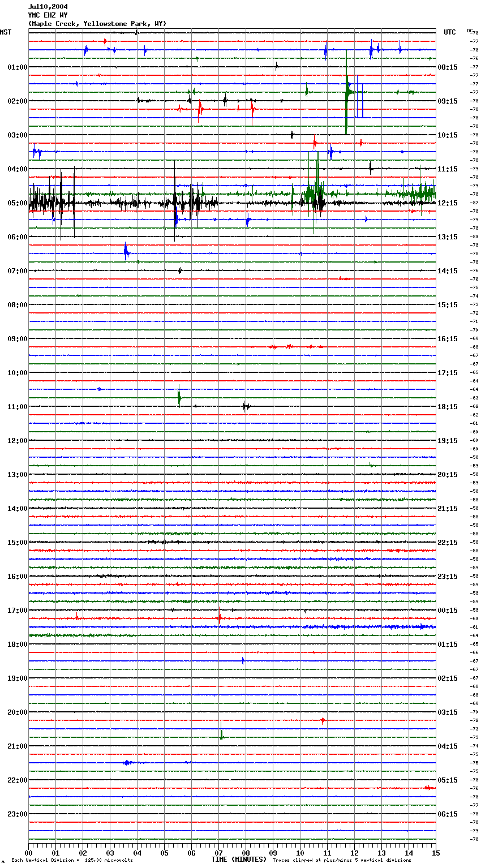This screenshot has width=481, height=868.
Task: Click the 18:00 MST time label
Action: pos(18,644)
